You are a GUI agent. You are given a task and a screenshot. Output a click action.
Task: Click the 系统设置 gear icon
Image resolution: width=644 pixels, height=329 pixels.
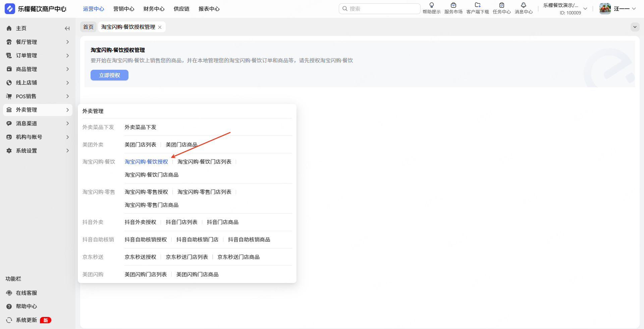(x=9, y=151)
